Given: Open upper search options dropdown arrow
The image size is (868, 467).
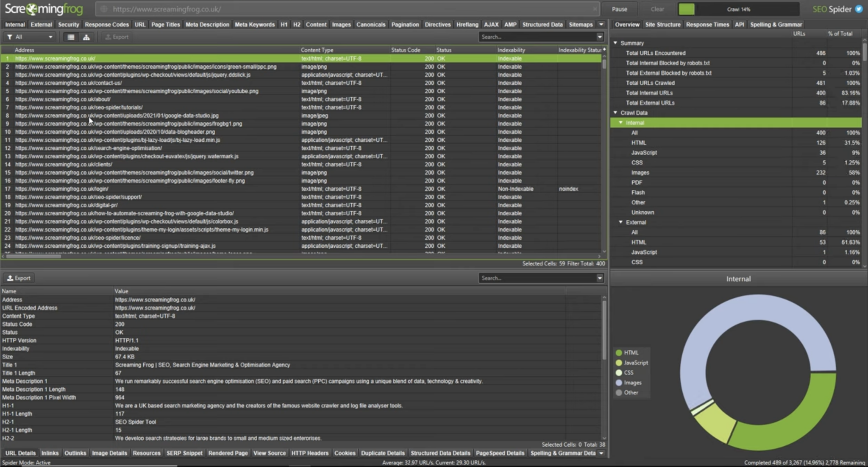Looking at the screenshot, I should [x=600, y=37].
